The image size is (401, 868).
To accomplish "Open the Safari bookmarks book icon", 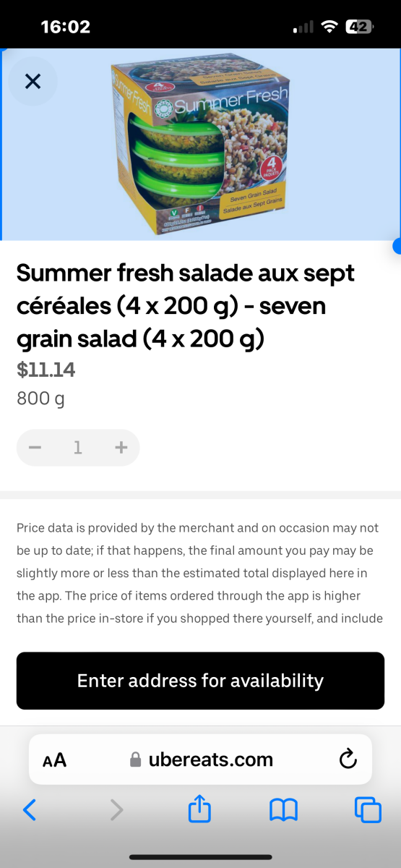I will pyautogui.click(x=283, y=810).
